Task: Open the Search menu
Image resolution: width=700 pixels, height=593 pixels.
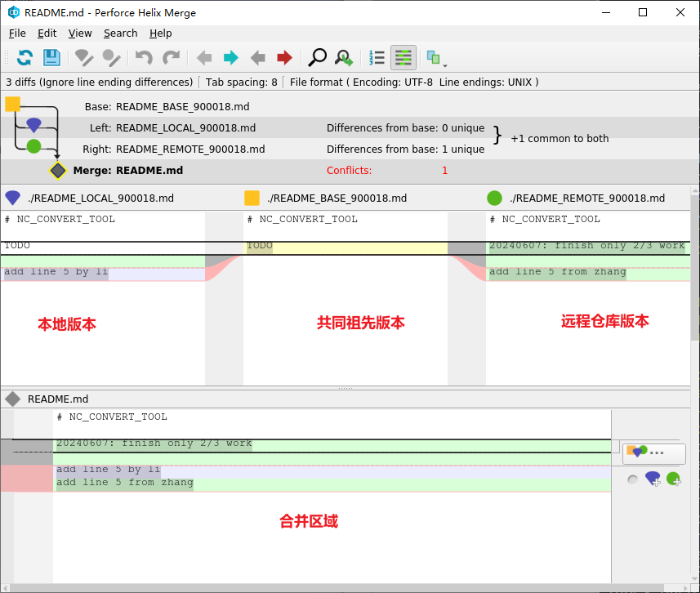Action: (x=121, y=33)
